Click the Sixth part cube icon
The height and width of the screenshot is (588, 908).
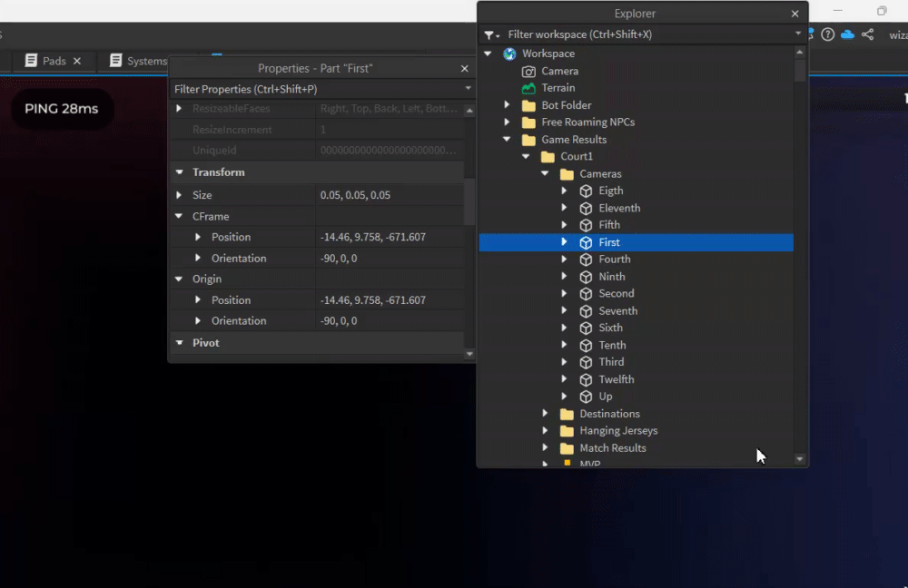586,328
